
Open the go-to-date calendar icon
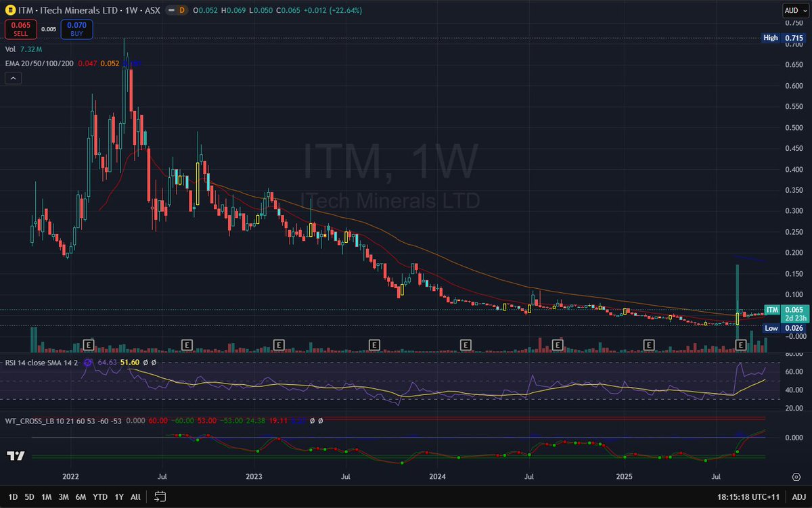pyautogui.click(x=160, y=497)
